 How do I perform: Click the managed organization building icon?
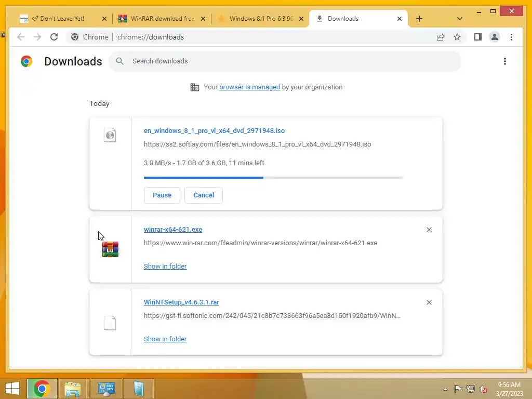[x=195, y=87]
